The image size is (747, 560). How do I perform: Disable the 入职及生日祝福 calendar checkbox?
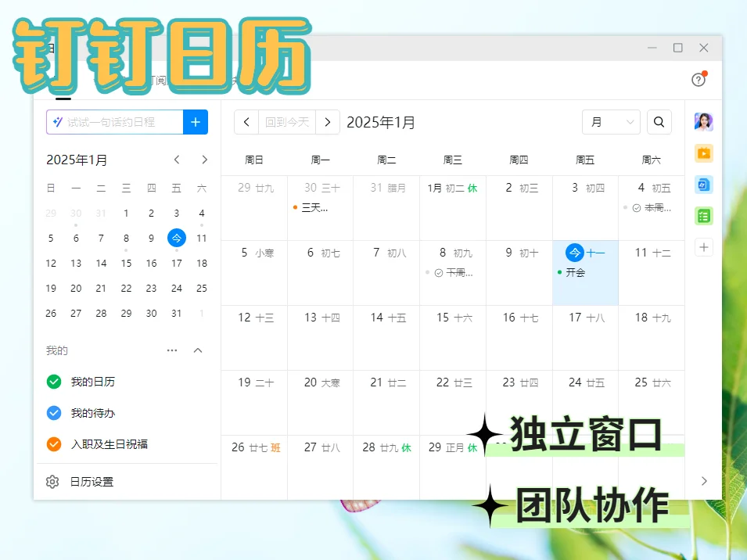[52, 444]
